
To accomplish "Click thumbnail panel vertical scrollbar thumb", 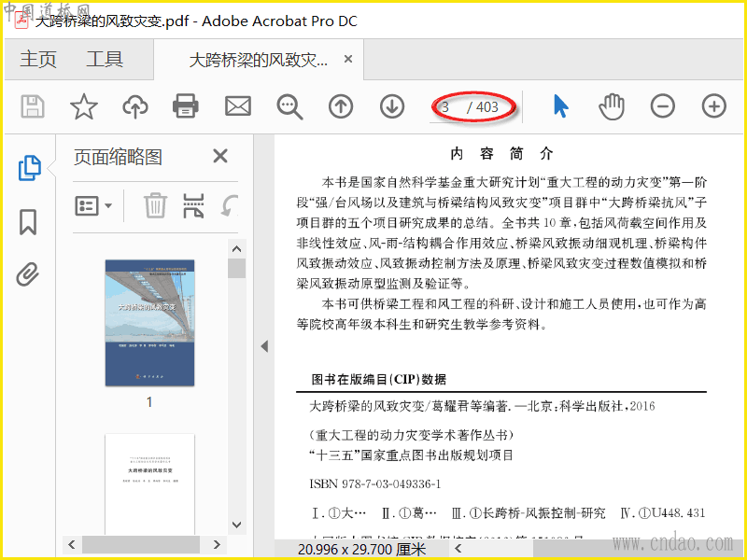I will pos(237,268).
